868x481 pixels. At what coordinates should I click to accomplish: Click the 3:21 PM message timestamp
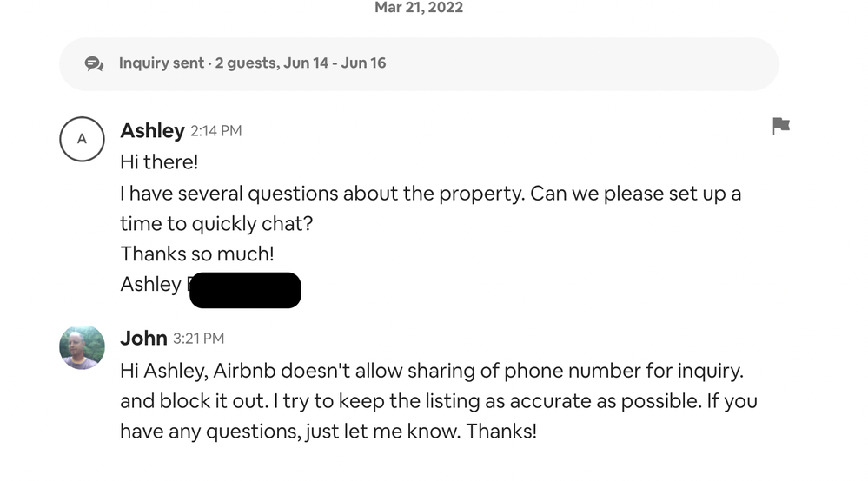click(199, 339)
